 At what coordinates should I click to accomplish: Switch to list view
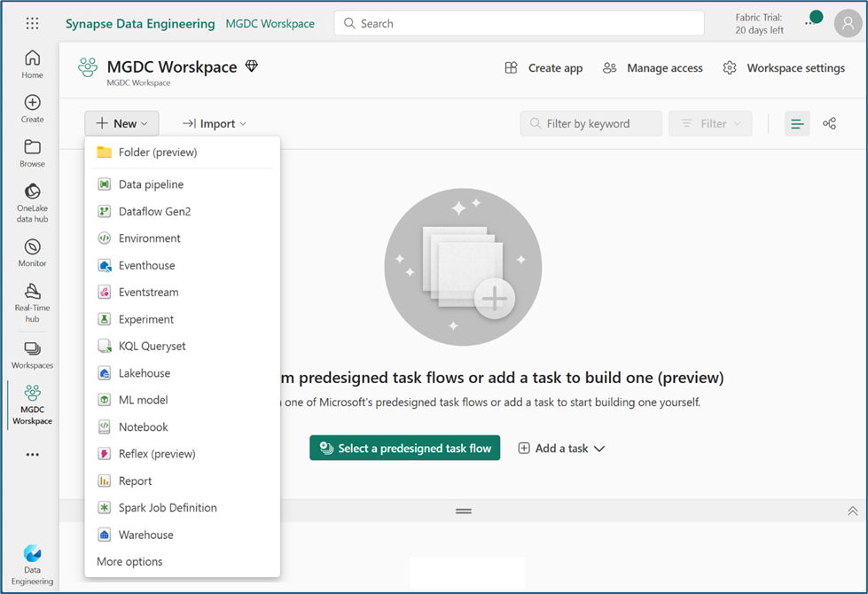[797, 123]
